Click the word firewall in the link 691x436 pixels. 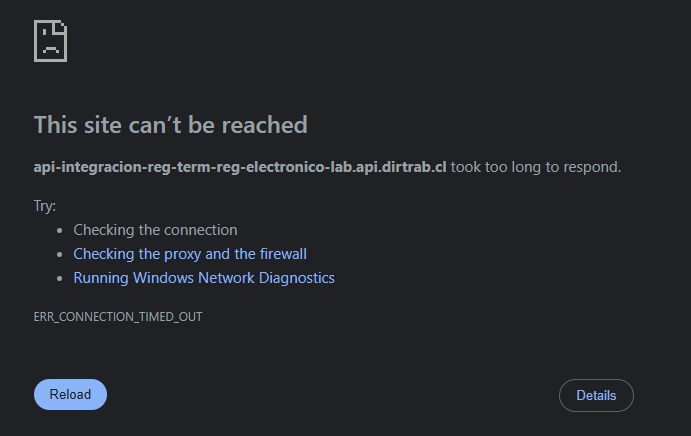coord(278,254)
